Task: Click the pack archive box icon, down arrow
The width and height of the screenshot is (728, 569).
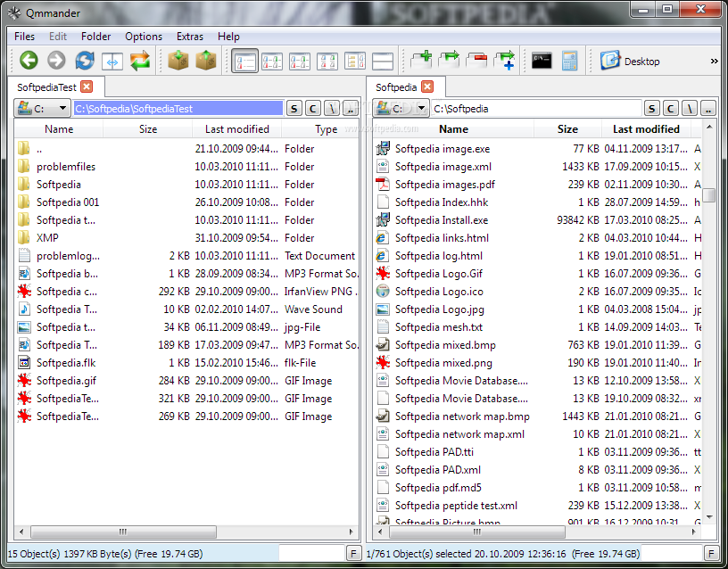Action: [178, 61]
